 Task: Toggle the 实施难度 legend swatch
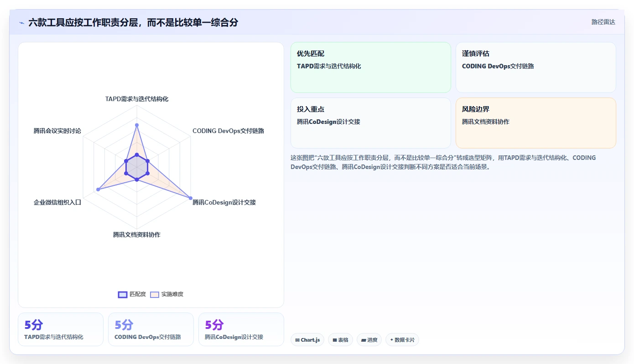(x=155, y=294)
